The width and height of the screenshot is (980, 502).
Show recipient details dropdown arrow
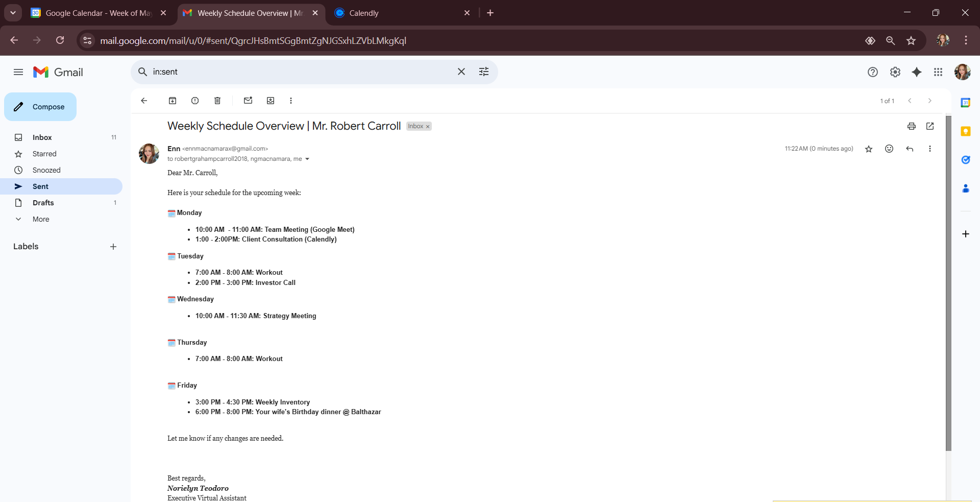tap(307, 159)
